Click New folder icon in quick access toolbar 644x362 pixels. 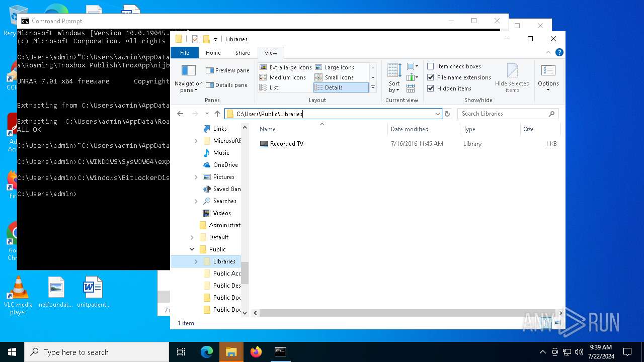pos(206,39)
